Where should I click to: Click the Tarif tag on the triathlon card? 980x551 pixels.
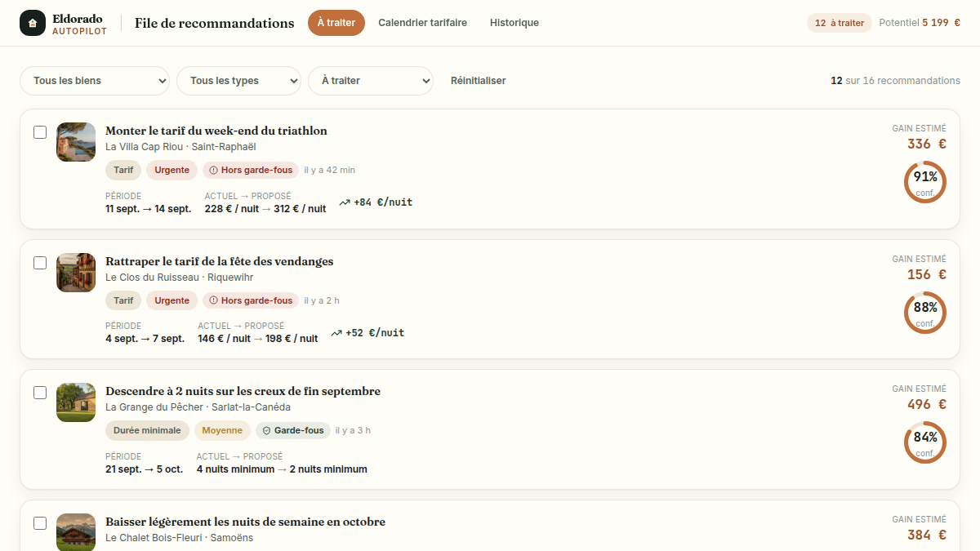(x=123, y=171)
